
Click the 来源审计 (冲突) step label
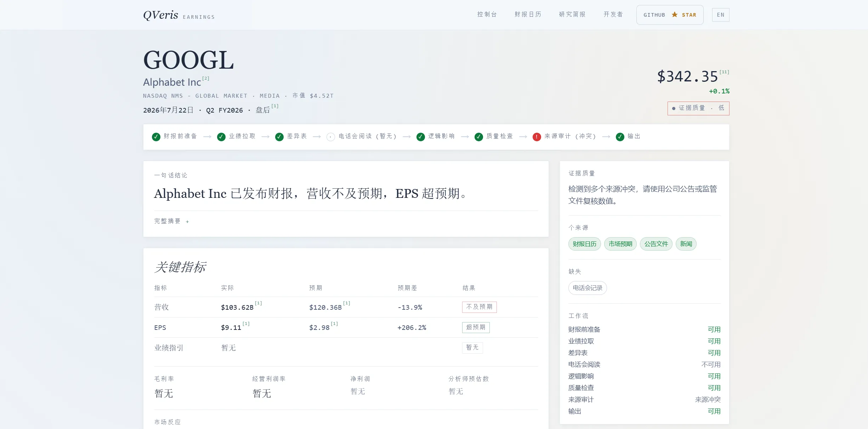pyautogui.click(x=571, y=136)
